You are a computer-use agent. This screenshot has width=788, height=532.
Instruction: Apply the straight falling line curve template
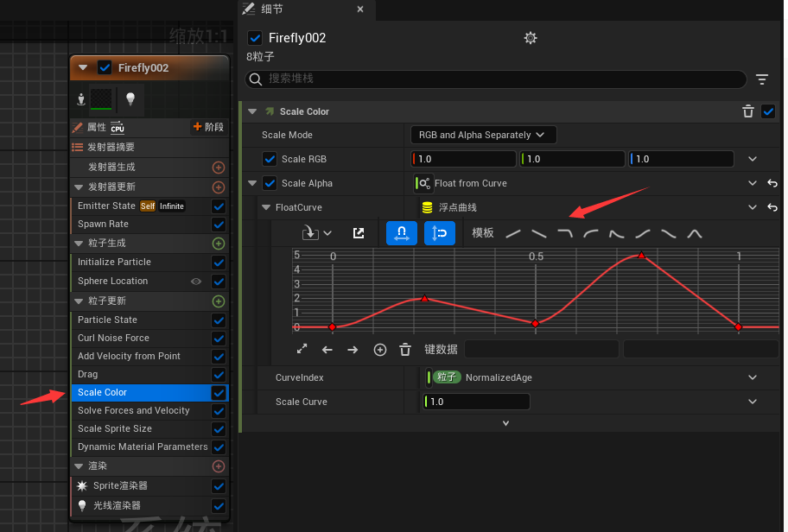(539, 233)
